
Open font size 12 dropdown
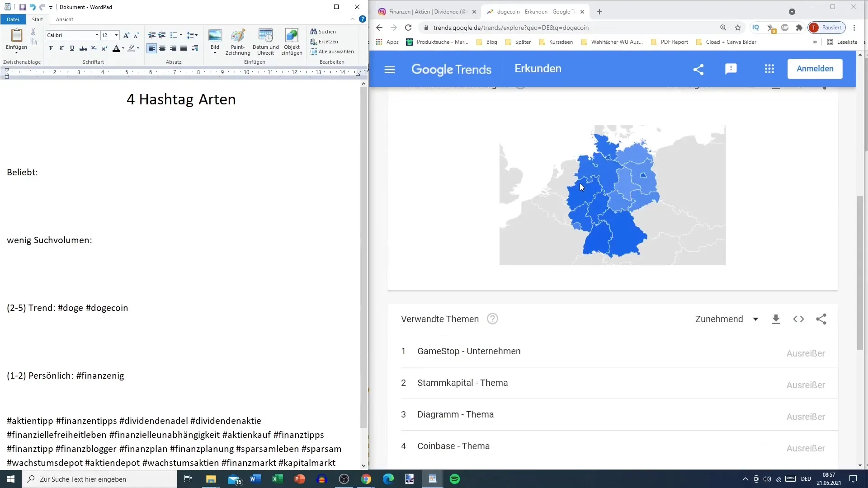pyautogui.click(x=116, y=35)
